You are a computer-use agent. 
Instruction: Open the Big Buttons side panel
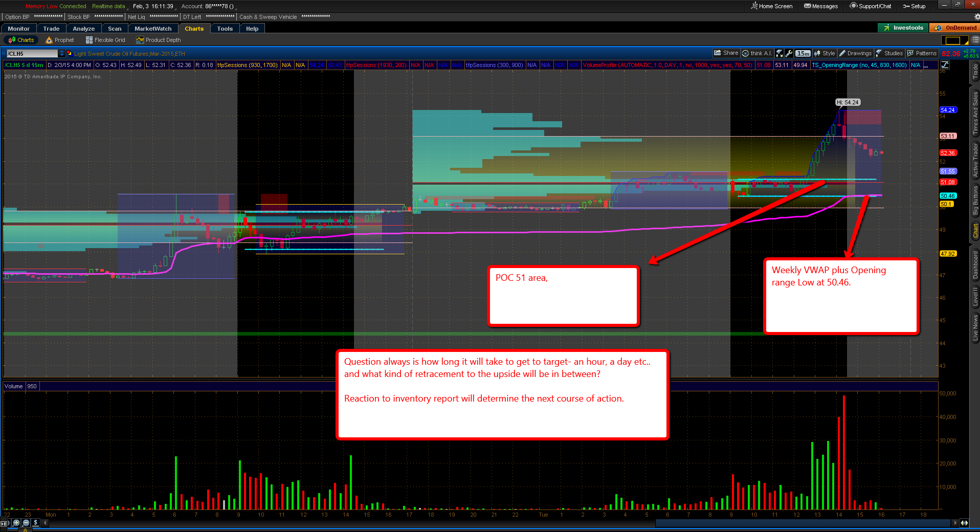[x=975, y=201]
